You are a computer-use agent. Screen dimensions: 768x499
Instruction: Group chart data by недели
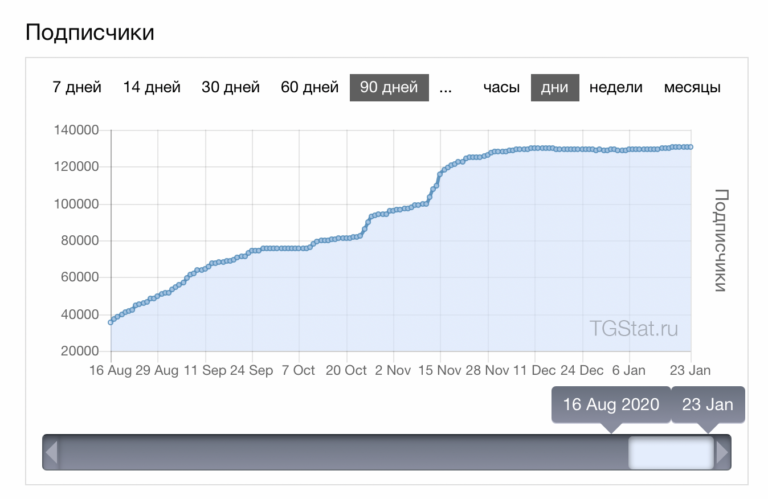point(616,87)
